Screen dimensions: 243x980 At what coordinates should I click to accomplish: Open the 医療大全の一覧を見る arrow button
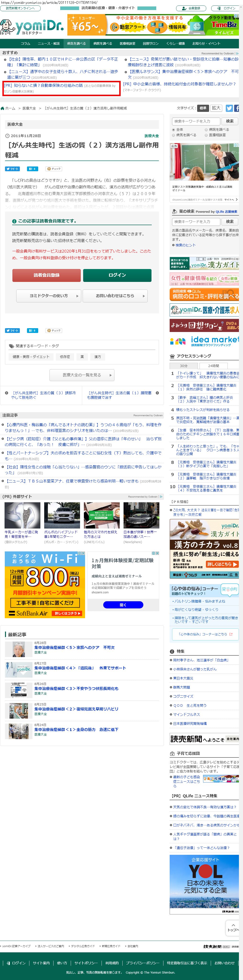click(x=82, y=375)
